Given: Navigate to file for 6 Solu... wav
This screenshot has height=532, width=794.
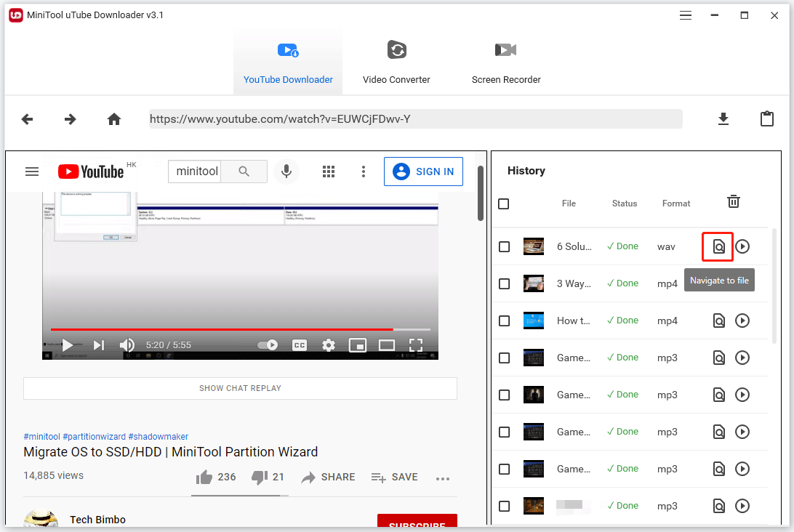Looking at the screenshot, I should 718,246.
